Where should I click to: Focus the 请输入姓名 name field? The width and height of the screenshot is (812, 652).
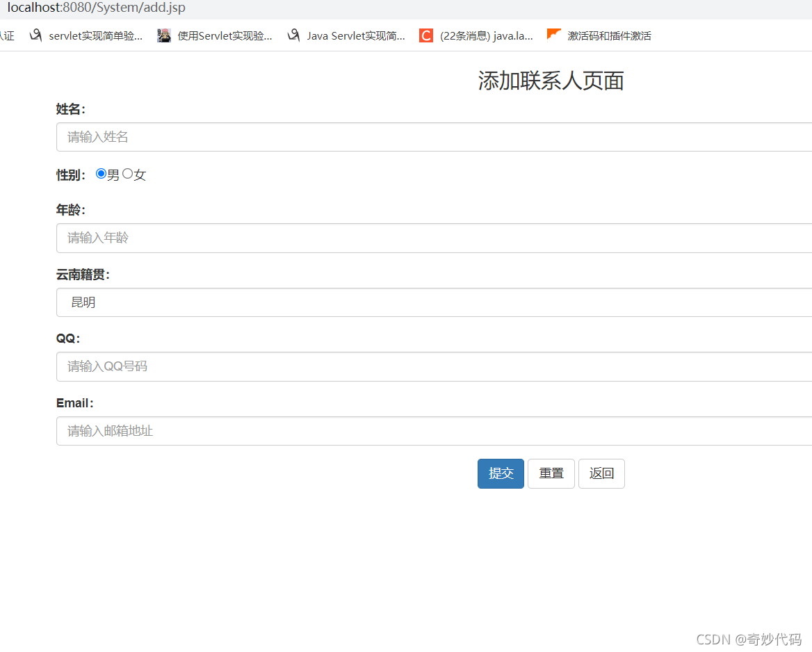[434, 137]
